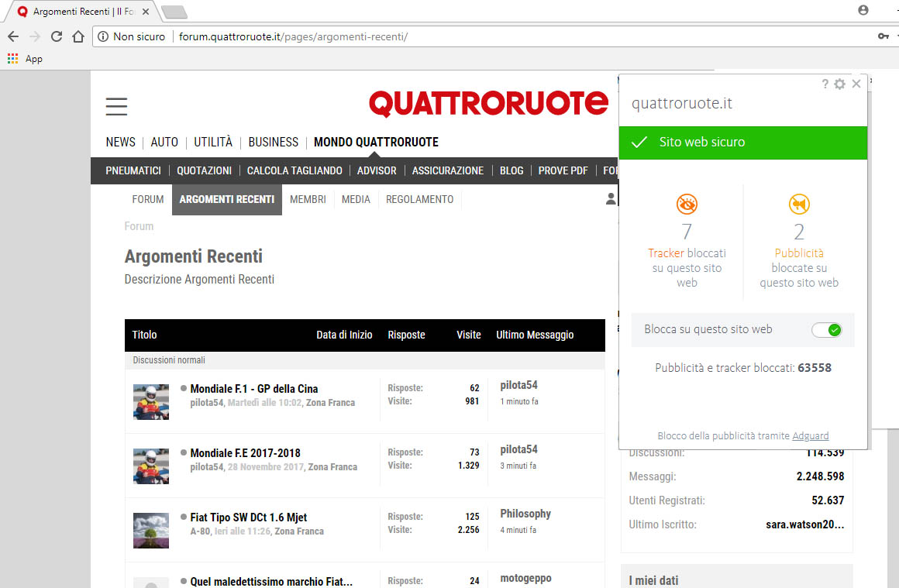Click A-80 author under Fiat Tipo thread
This screenshot has width=899, height=588.
pyautogui.click(x=200, y=531)
